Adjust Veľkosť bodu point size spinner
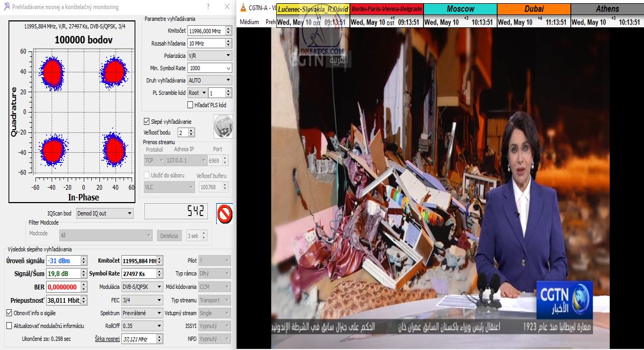Viewport: 644px width, 350px height. tap(192, 131)
